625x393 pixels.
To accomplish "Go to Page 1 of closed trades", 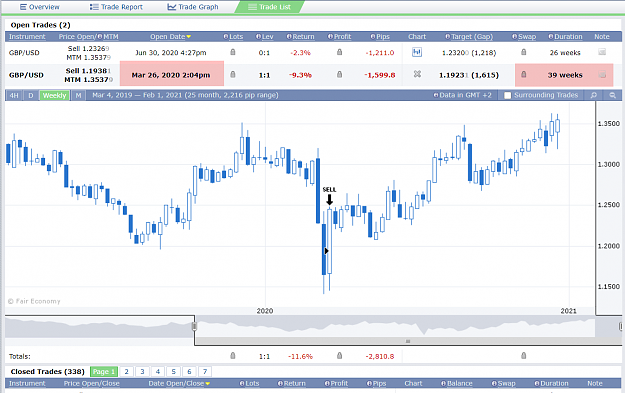I will 104,371.
